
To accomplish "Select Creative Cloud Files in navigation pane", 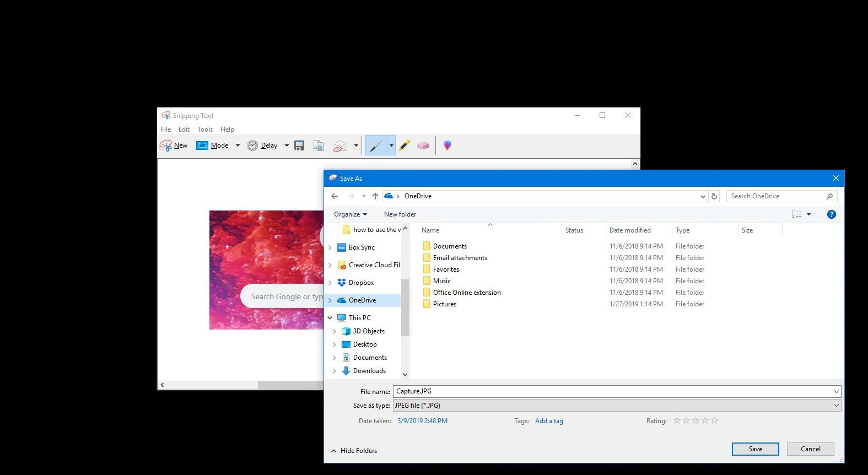I will [x=368, y=265].
